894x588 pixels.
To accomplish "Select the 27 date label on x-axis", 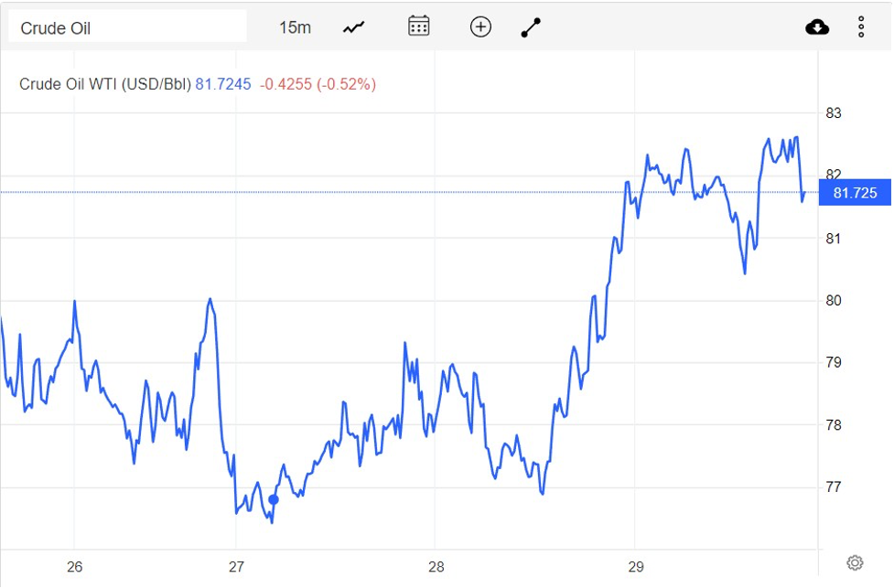I will 237,565.
